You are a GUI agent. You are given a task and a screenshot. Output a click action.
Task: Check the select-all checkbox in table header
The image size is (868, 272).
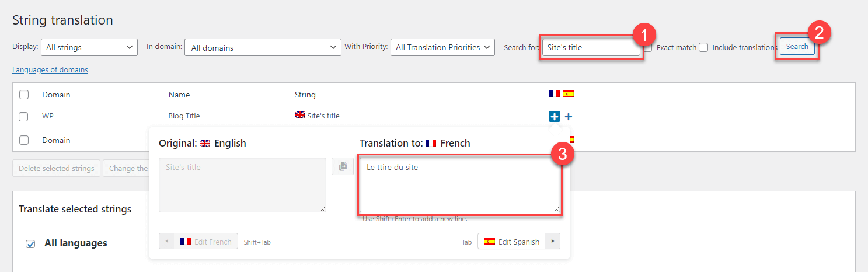tap(23, 95)
